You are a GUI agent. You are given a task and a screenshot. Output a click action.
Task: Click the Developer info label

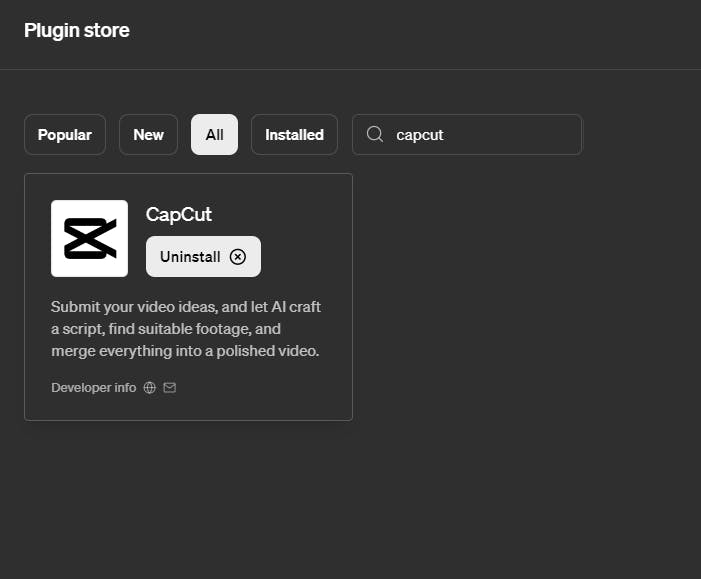point(93,388)
